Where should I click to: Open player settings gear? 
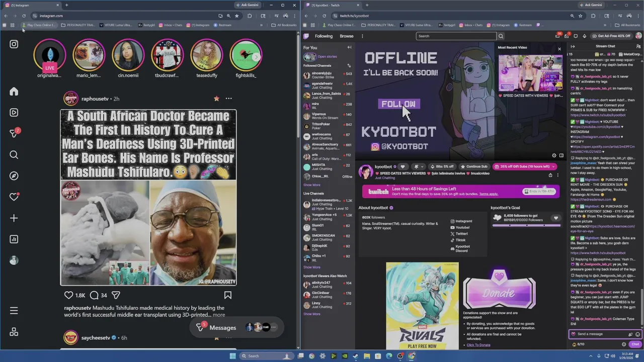pos(554,156)
